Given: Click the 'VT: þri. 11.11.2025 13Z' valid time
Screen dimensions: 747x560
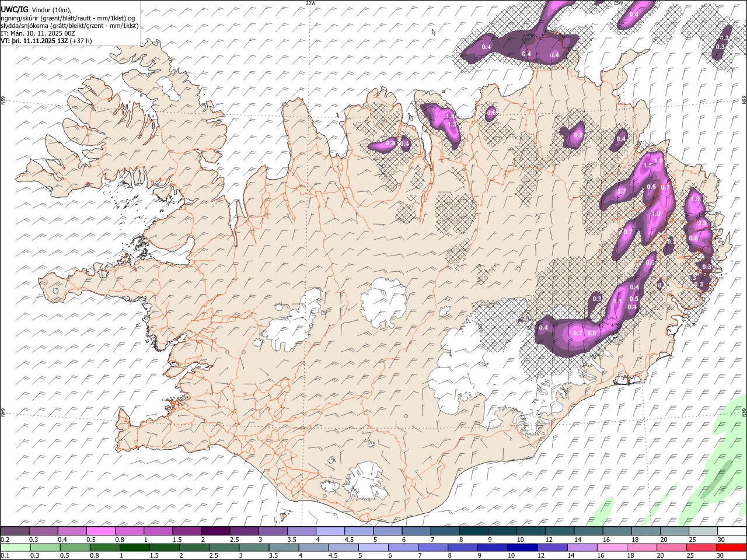Looking at the screenshot, I should coord(35,41).
